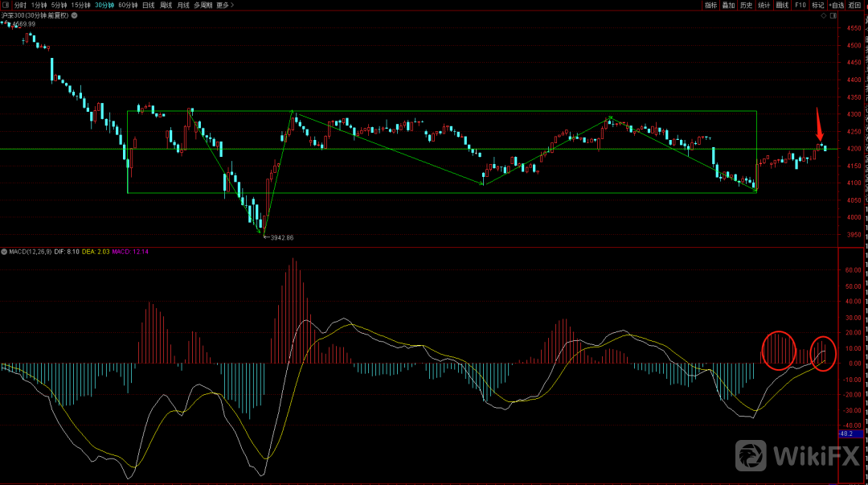Viewport: 868px width, 485px height.
Task: Open the 统计 statistics button
Action: click(x=764, y=5)
